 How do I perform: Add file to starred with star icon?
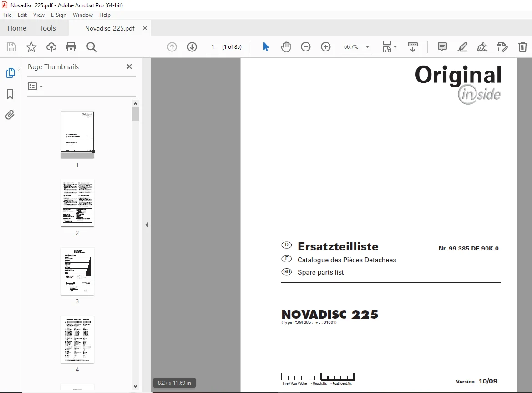[31, 47]
